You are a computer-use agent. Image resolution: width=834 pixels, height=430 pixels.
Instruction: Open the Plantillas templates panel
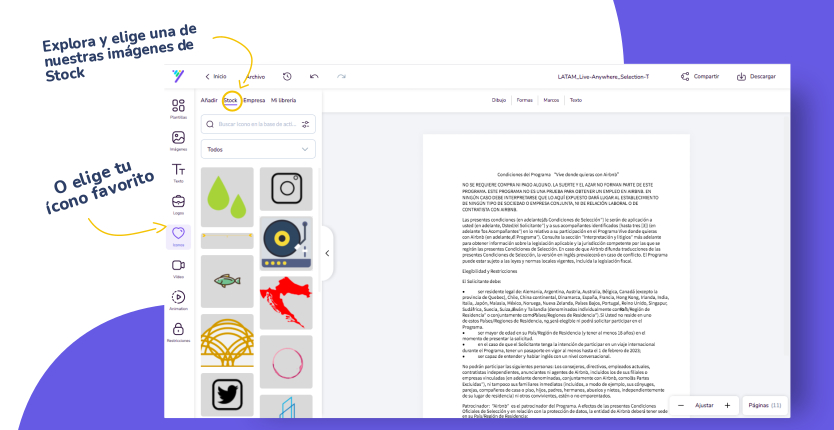click(x=178, y=108)
